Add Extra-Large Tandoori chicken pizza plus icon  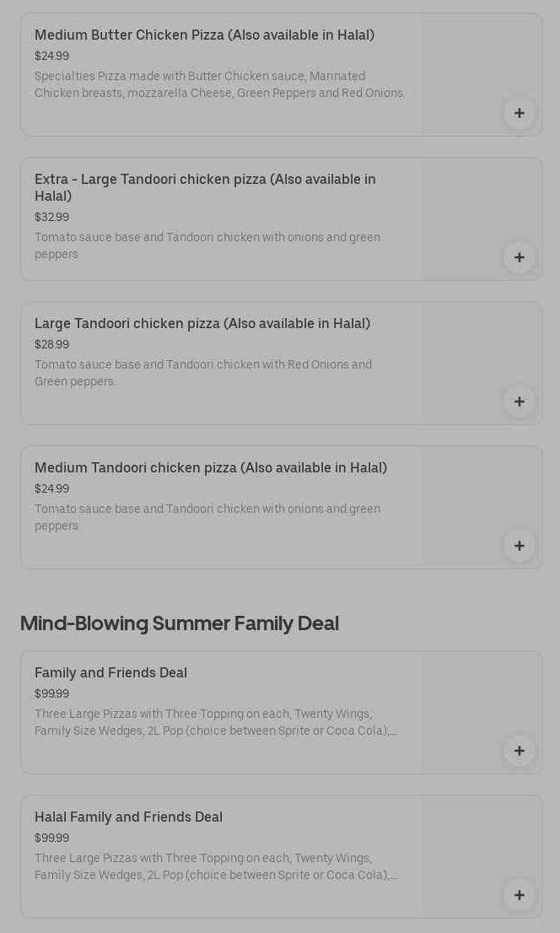click(519, 257)
